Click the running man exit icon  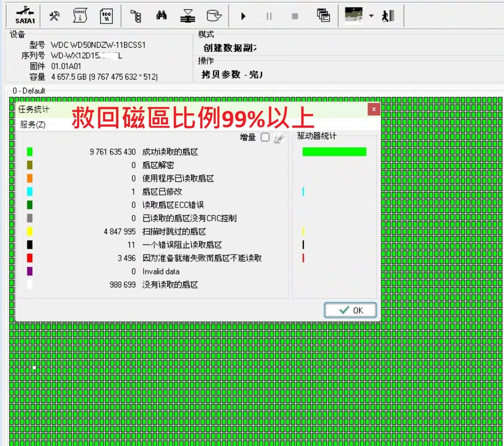pyautogui.click(x=388, y=16)
